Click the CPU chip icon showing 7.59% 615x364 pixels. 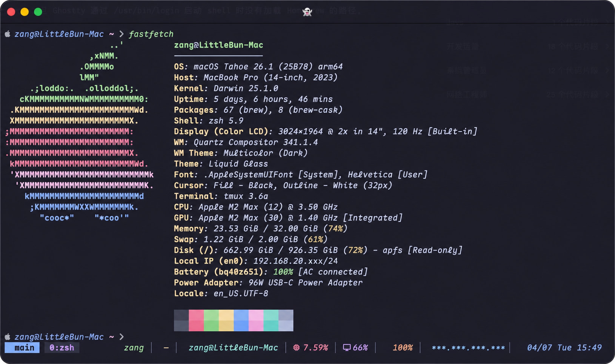pyautogui.click(x=297, y=347)
